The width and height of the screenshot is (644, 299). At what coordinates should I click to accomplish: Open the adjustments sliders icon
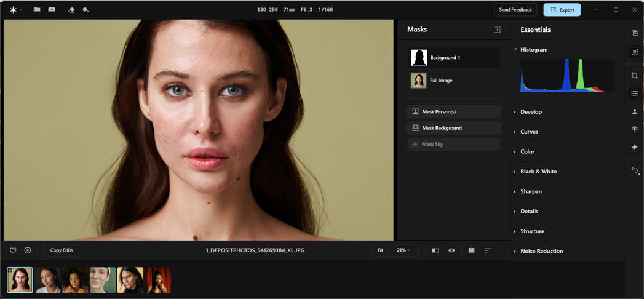coord(635,94)
